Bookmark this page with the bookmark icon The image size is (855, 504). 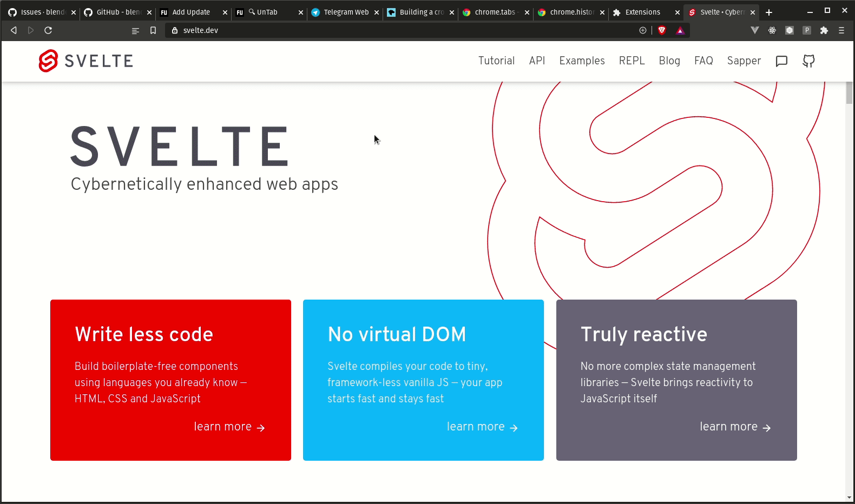[x=153, y=30]
